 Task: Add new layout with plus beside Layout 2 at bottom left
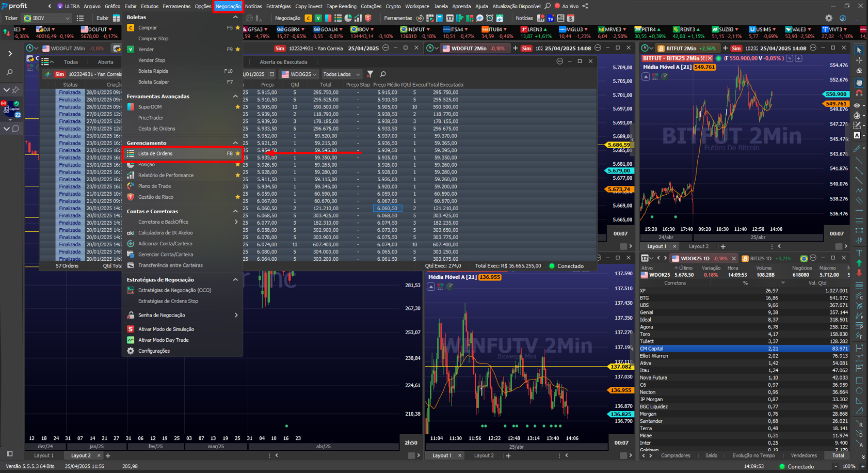tap(108, 455)
